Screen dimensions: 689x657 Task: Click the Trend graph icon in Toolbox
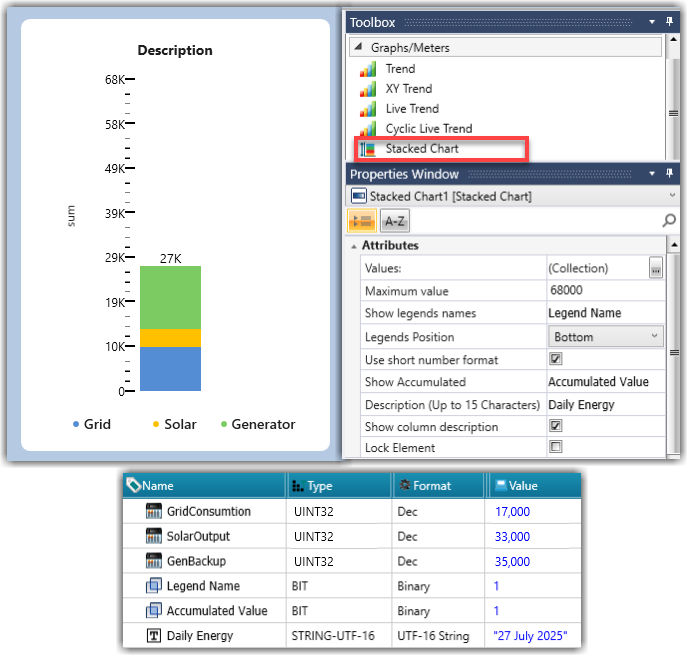click(x=368, y=69)
